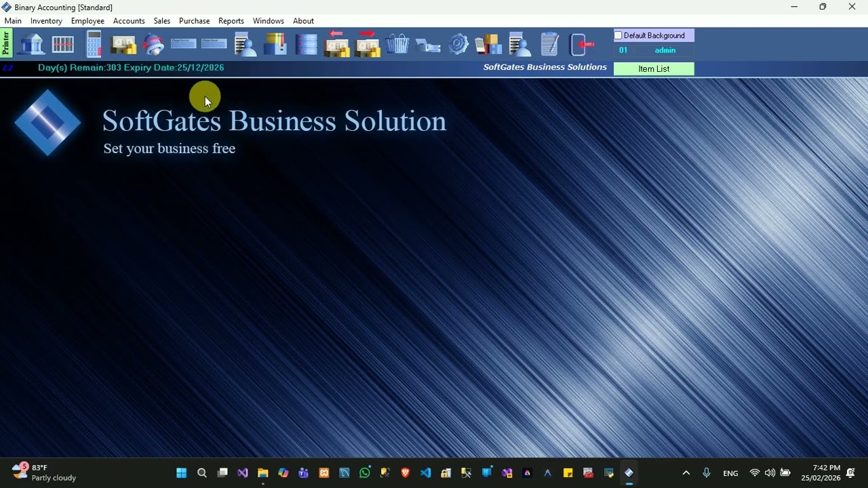This screenshot has height=488, width=868.
Task: Click the Item List button
Action: 654,68
